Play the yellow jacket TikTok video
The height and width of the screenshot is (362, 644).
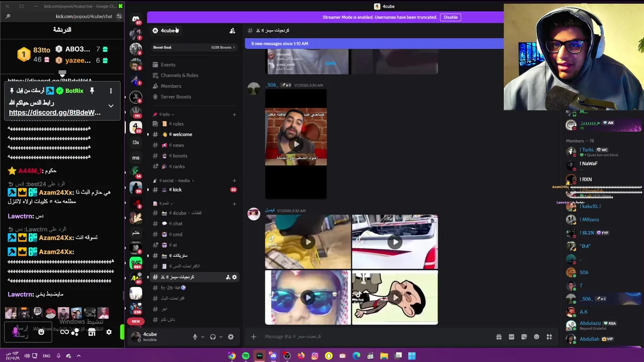[x=308, y=242]
